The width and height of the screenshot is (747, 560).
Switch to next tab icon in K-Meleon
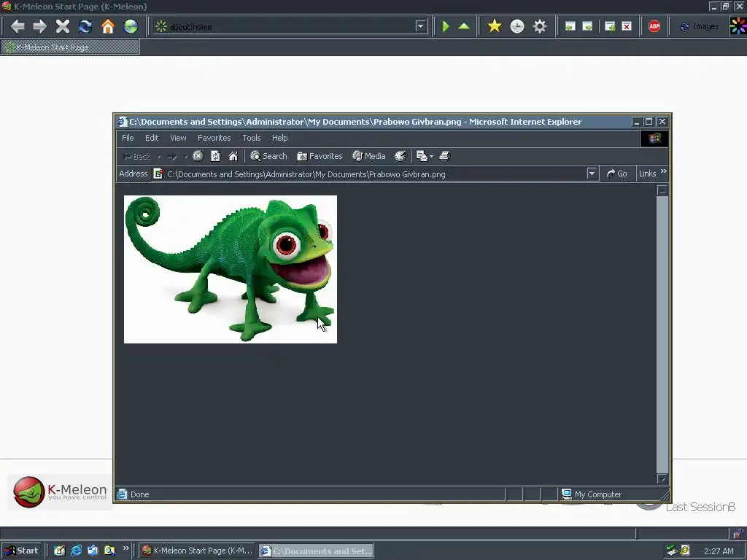pos(587,26)
